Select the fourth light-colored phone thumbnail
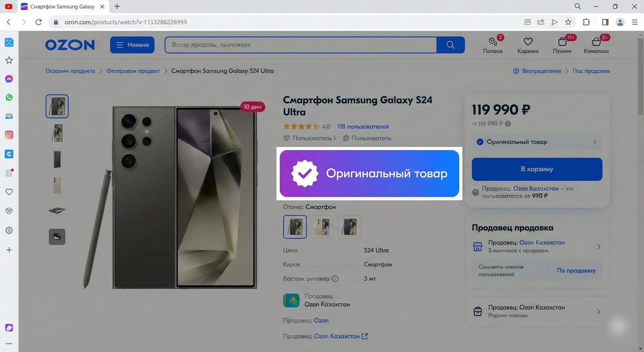644x352 pixels. [x=57, y=185]
